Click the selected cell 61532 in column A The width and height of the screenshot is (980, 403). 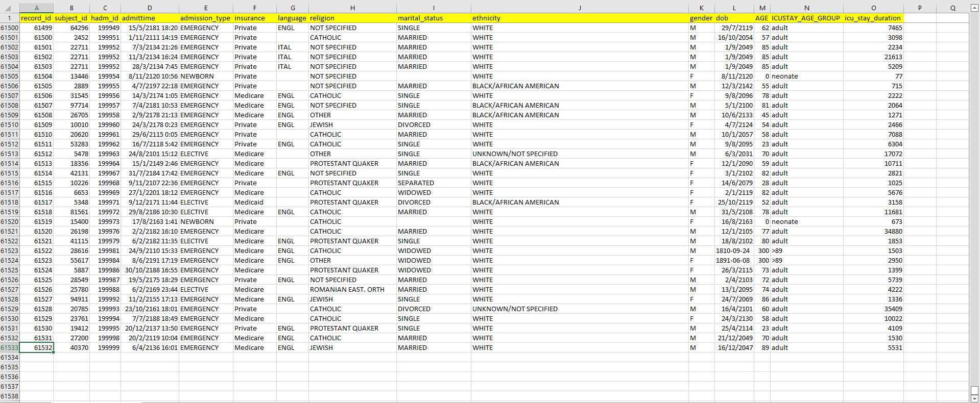(36, 347)
